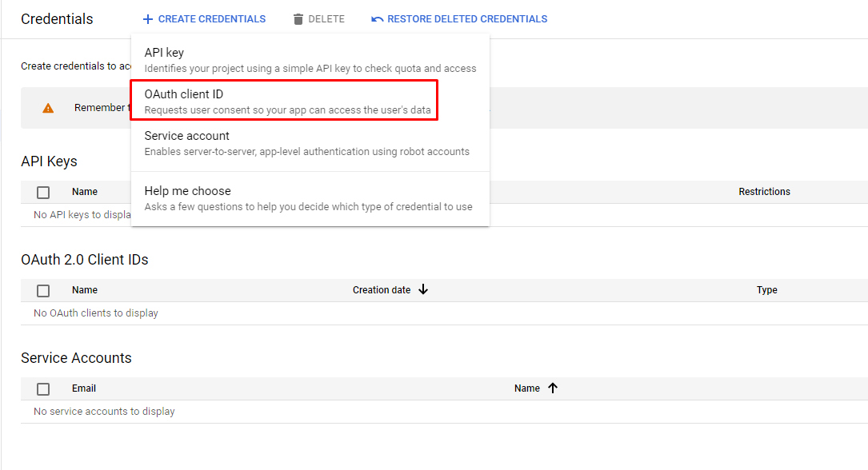Click the Service Accounts section heading

[76, 358]
